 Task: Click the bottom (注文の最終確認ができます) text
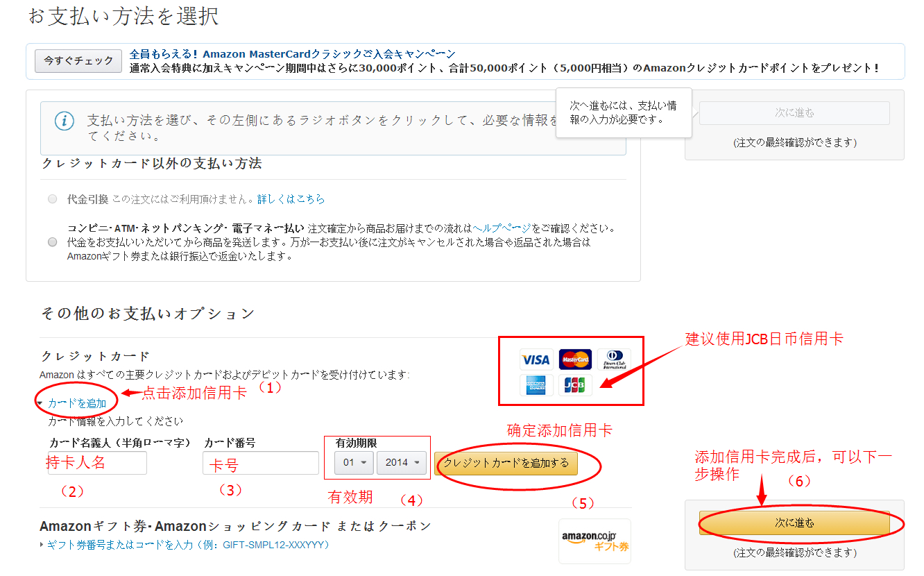tap(794, 553)
